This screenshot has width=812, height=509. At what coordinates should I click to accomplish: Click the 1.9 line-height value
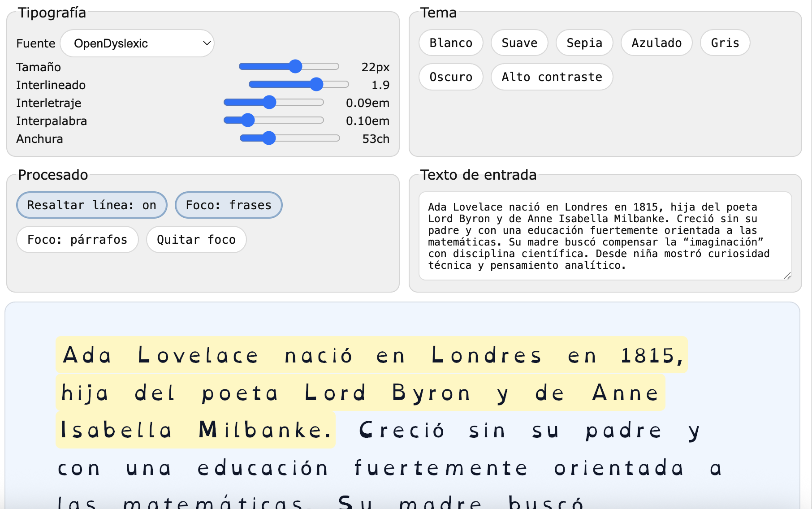pyautogui.click(x=380, y=85)
